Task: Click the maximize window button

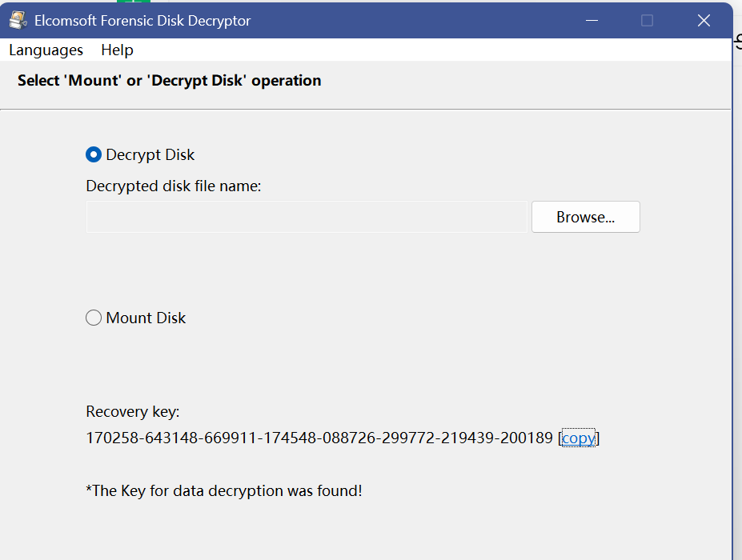Action: (648, 20)
